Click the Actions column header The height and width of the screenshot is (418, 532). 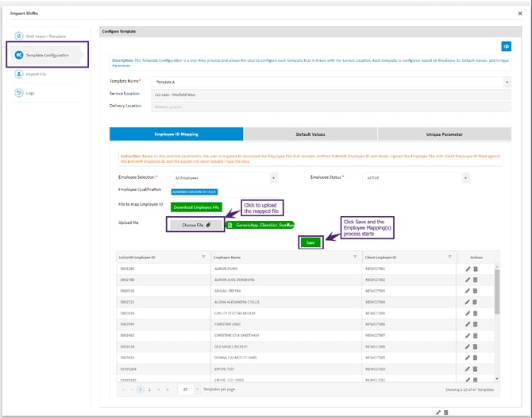click(476, 257)
